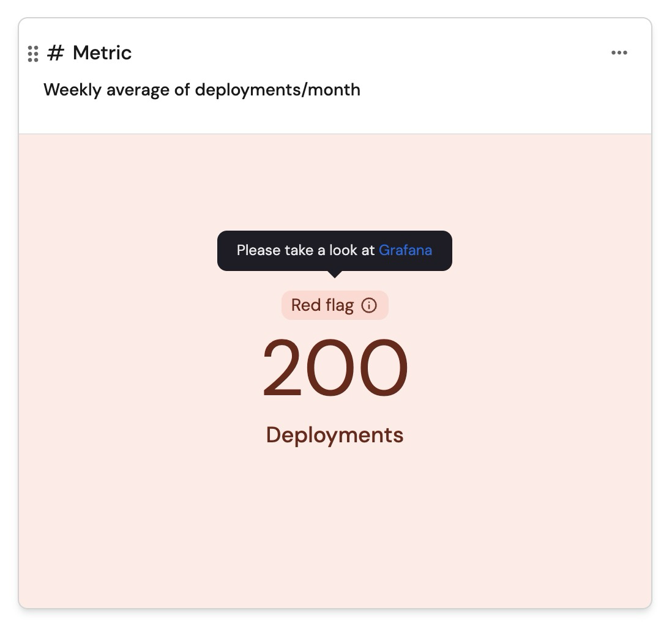The width and height of the screenshot is (672, 635).
Task: Click the Deployments unit label
Action: coord(335,435)
